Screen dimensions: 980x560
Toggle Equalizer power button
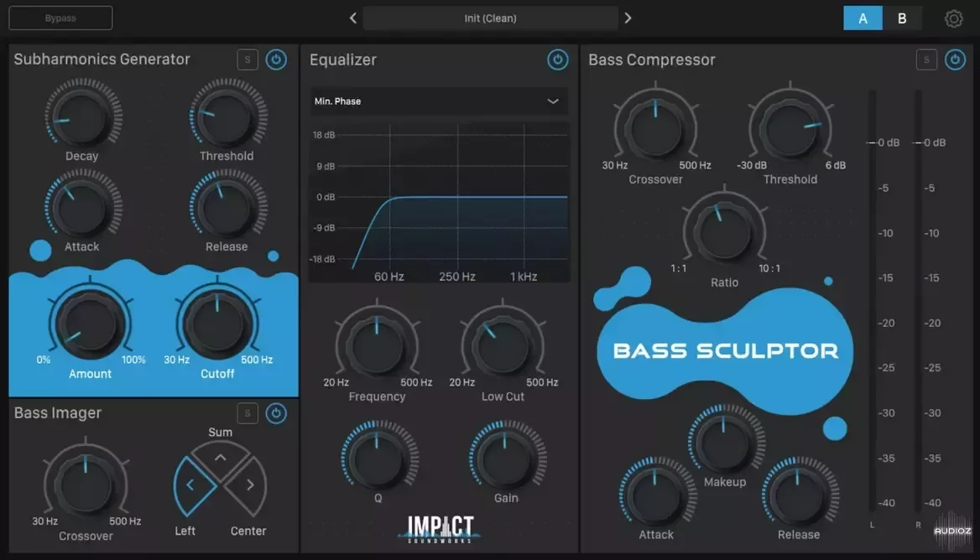click(x=557, y=60)
